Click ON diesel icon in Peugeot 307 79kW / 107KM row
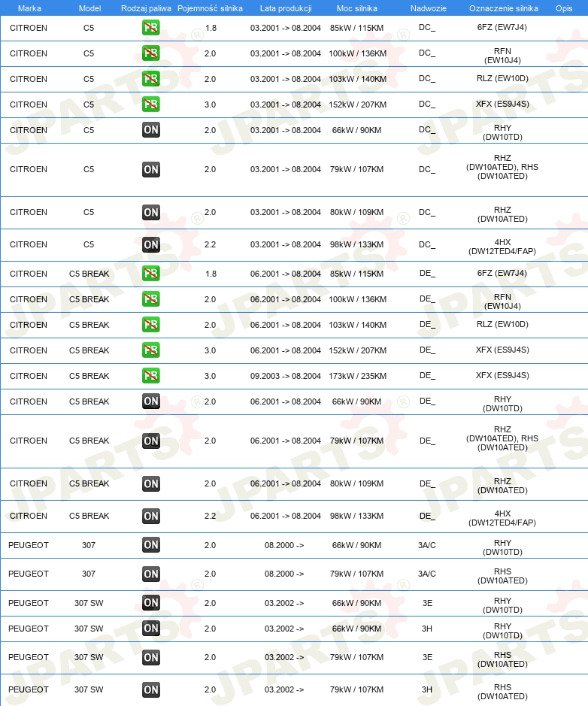Screen dimensions: 588x706 pos(151,574)
